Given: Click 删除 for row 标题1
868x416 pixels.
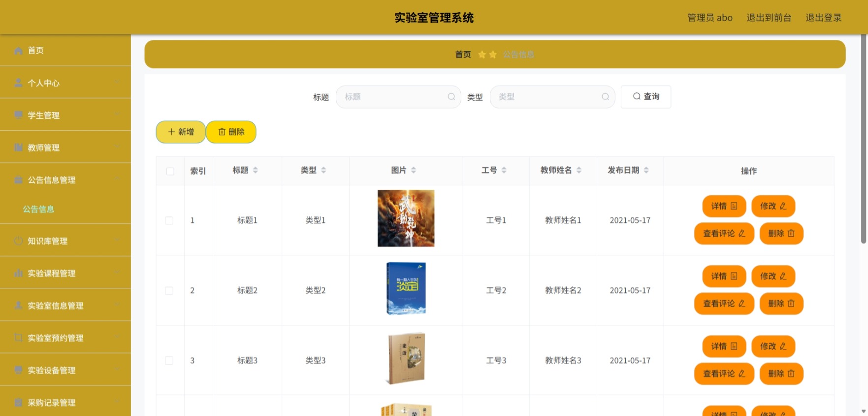Looking at the screenshot, I should [781, 234].
